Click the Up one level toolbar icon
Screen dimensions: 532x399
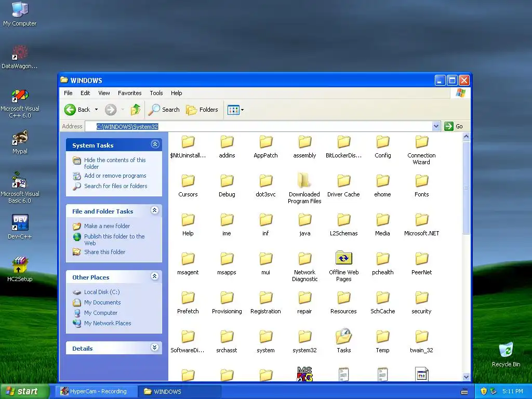click(136, 109)
